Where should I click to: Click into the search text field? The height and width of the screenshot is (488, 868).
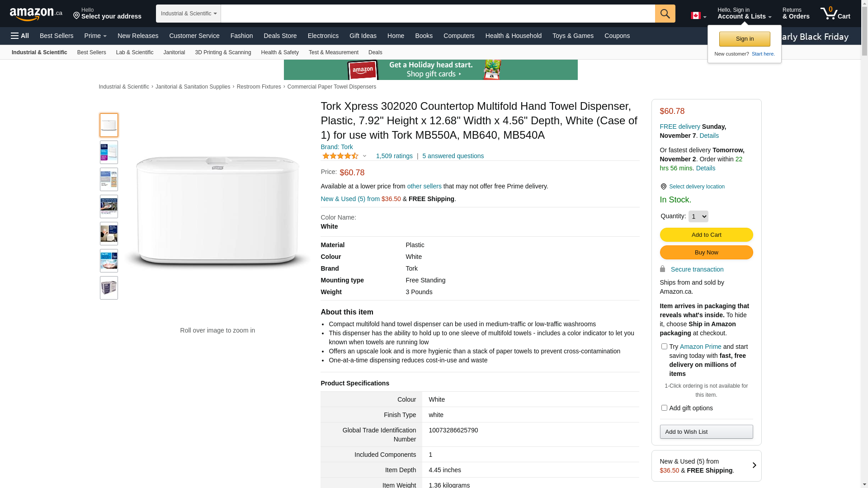coord(437,14)
